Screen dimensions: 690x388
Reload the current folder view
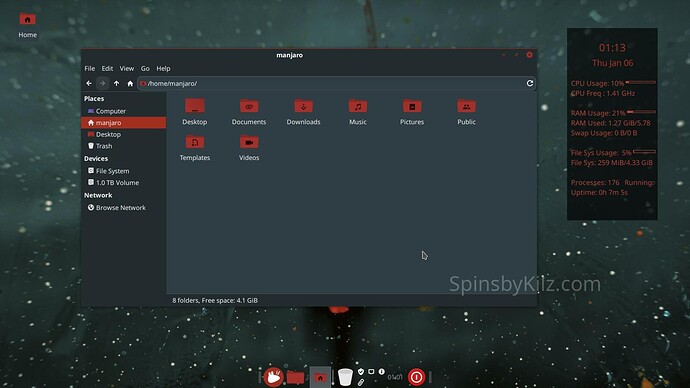point(530,83)
